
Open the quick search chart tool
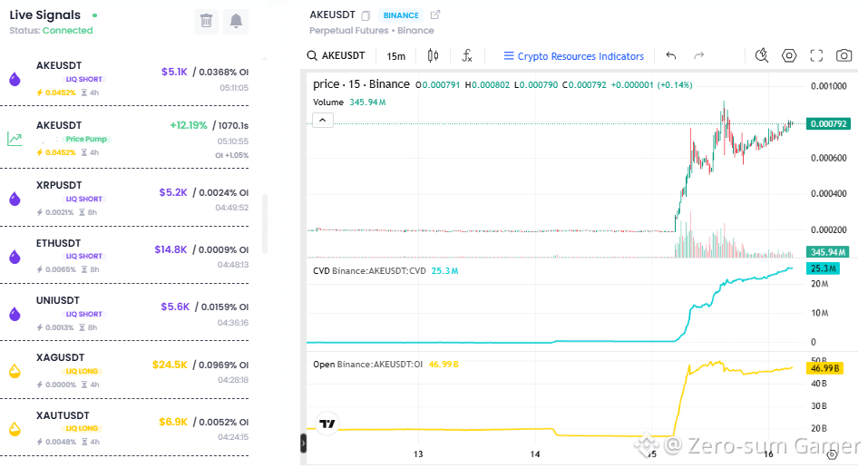(x=762, y=55)
